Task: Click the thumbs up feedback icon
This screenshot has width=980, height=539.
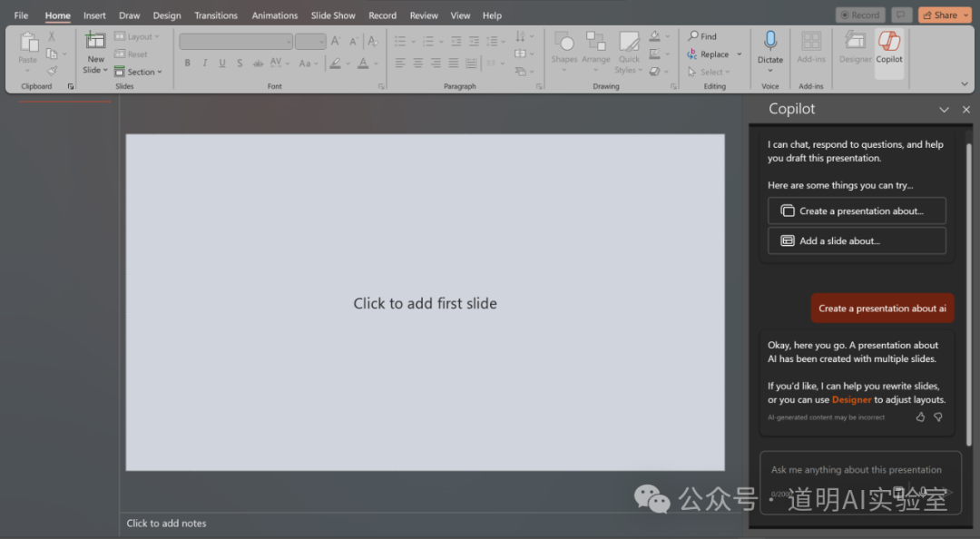Action: pos(920,417)
